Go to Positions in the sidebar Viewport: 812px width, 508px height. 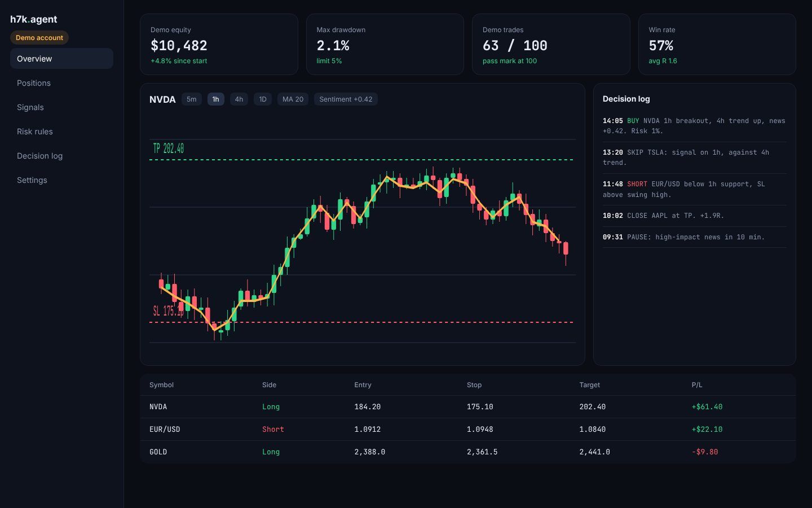[x=61, y=83]
